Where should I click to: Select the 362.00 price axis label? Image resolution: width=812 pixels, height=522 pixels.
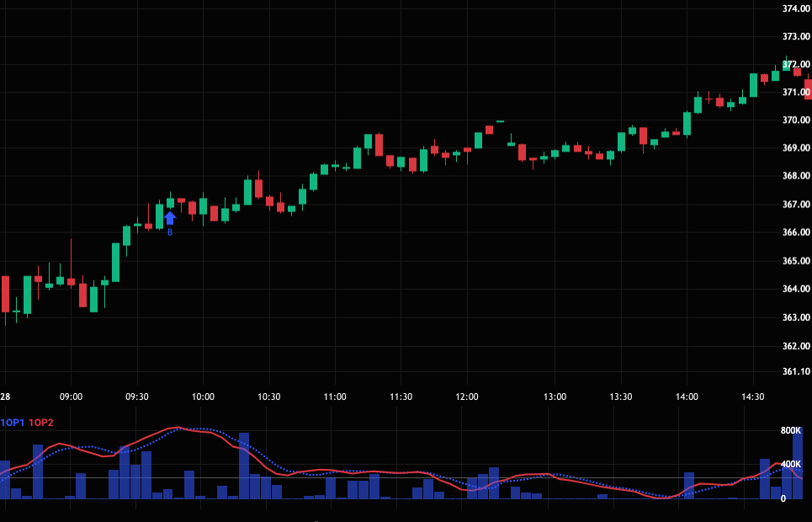pyautogui.click(x=796, y=346)
